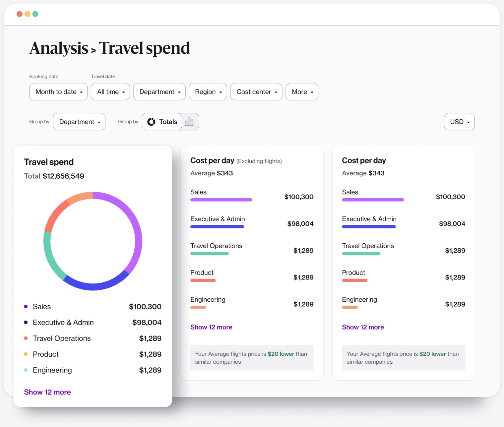Click Executive & Admin bar in Excluding flights card
The image size is (504, 427).
pyautogui.click(x=217, y=227)
